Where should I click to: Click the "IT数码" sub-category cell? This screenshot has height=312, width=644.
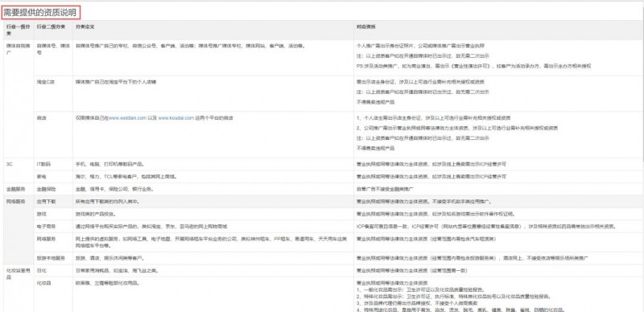[53, 164]
